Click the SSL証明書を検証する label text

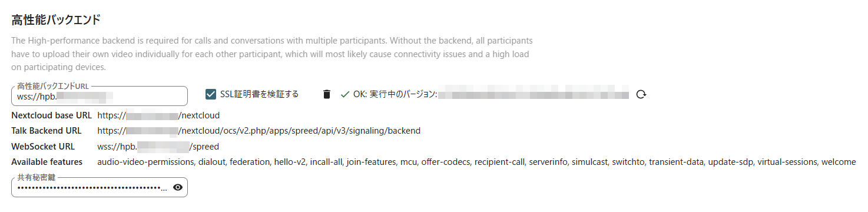coord(259,94)
